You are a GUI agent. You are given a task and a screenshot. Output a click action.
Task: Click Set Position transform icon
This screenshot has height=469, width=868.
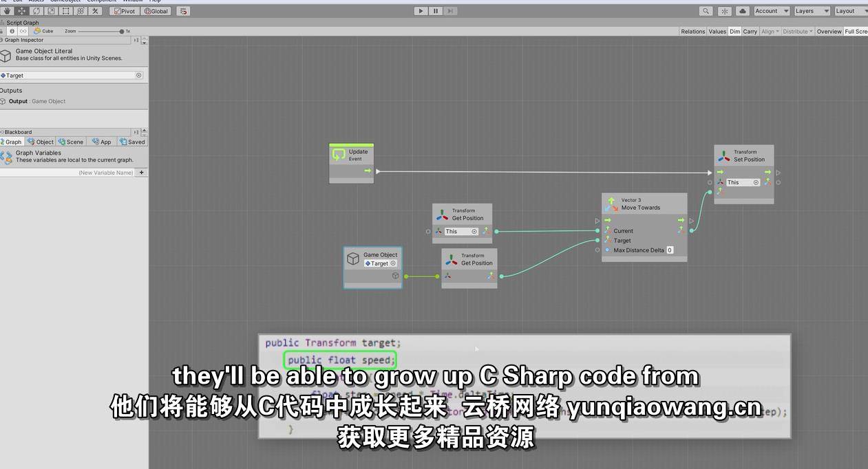724,155
